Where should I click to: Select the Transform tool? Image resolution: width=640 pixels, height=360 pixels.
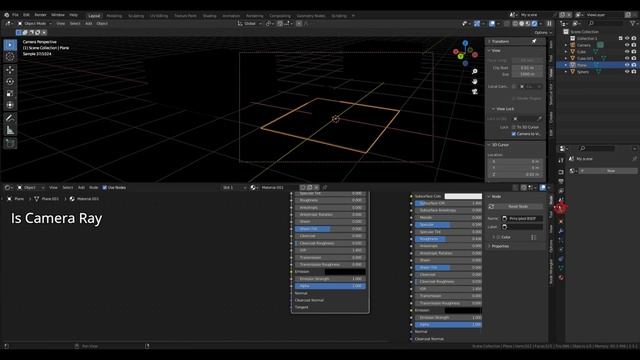coord(10,105)
